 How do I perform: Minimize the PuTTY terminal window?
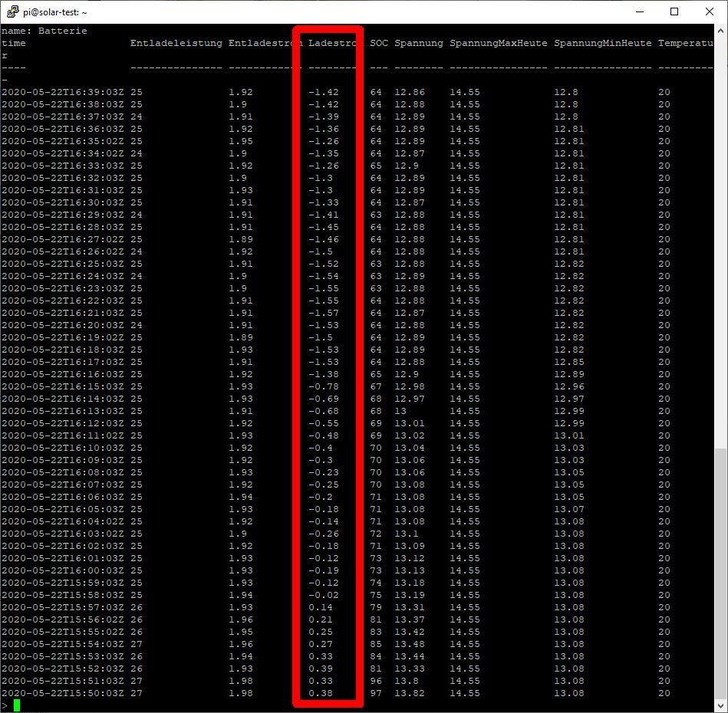[x=638, y=11]
